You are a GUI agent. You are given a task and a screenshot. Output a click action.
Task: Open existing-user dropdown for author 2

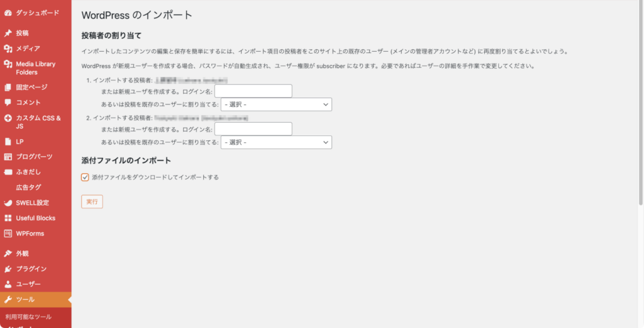pos(277,142)
